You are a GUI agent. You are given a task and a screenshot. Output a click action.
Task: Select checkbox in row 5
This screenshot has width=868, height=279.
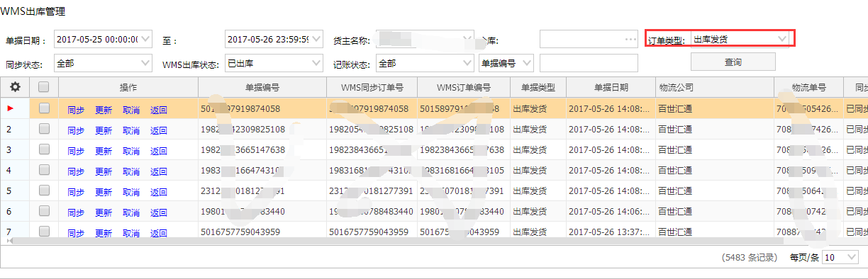(x=44, y=190)
